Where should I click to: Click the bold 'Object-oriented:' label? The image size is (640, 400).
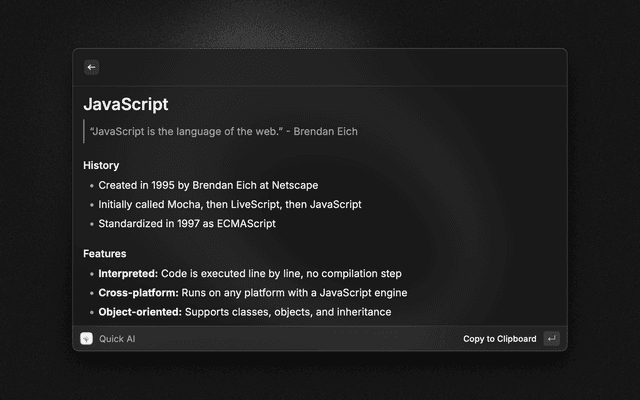click(140, 312)
